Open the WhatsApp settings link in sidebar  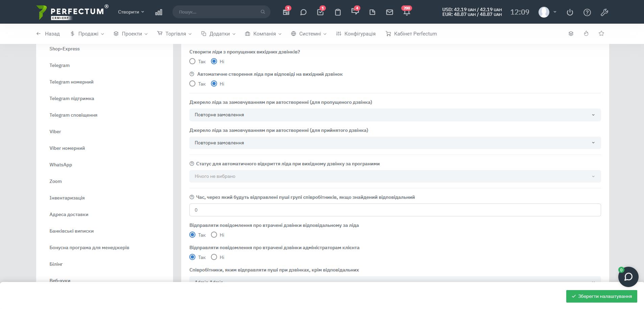pos(61,165)
